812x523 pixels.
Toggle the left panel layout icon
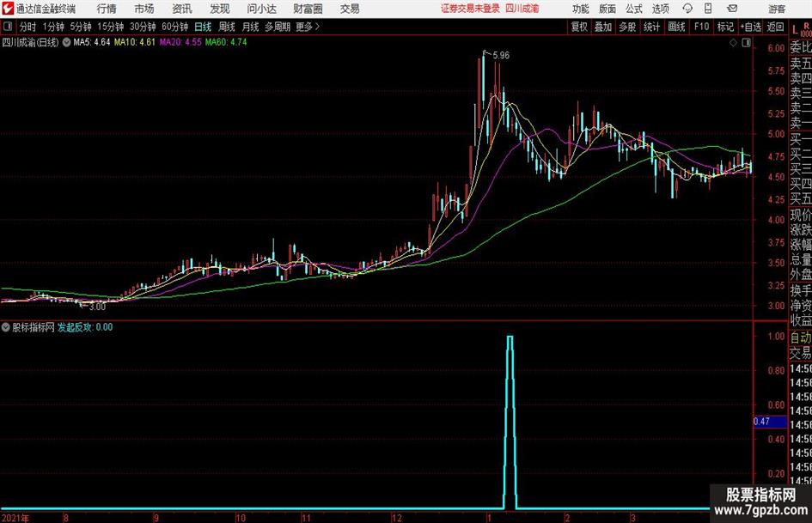(x=7, y=27)
